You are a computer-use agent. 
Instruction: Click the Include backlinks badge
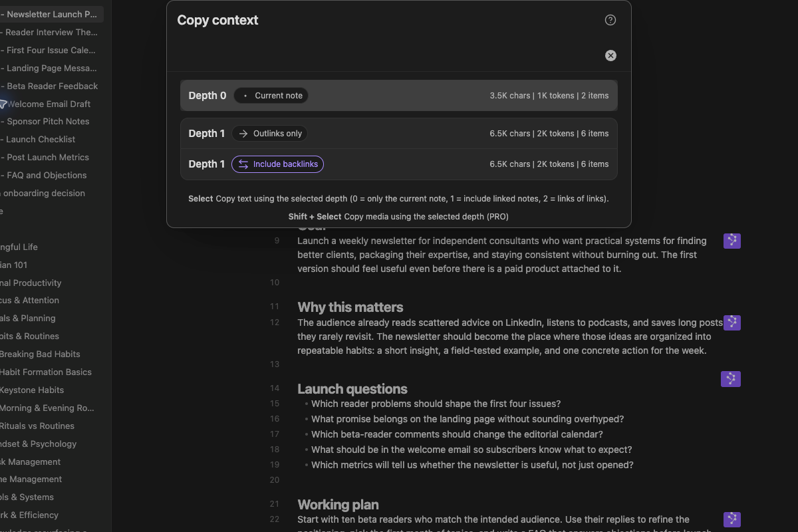click(278, 164)
